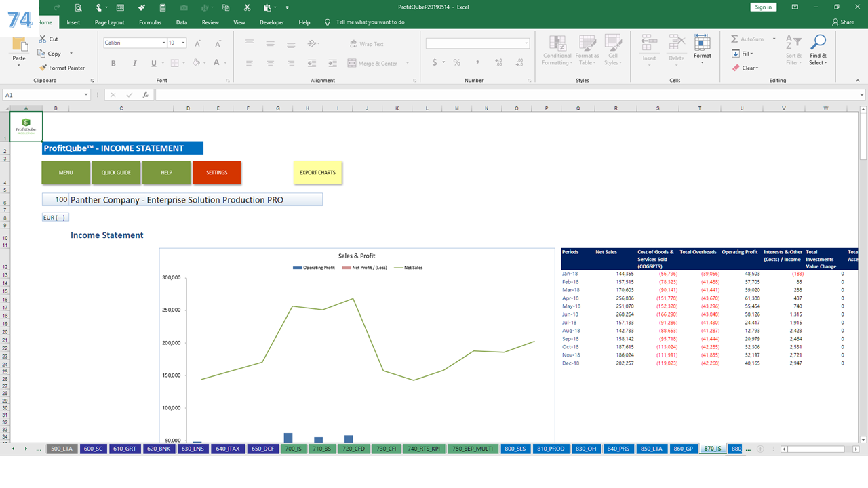Viewport: 868px width, 488px height.
Task: Open the Page Layout ribbon tab
Action: coord(109,22)
